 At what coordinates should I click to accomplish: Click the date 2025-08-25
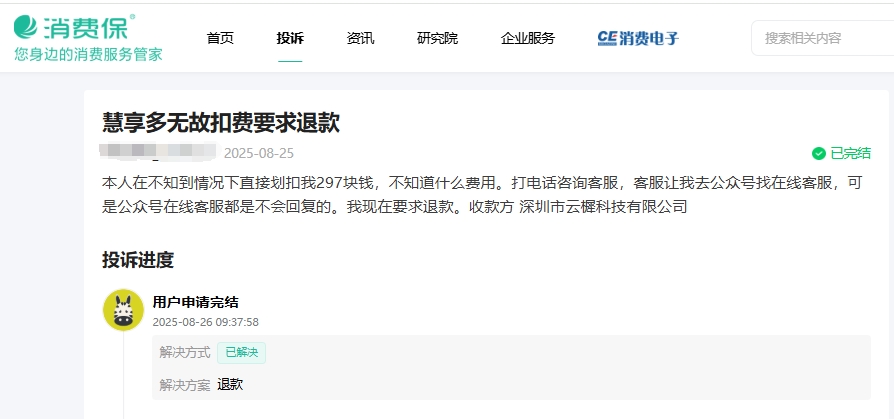click(x=259, y=153)
